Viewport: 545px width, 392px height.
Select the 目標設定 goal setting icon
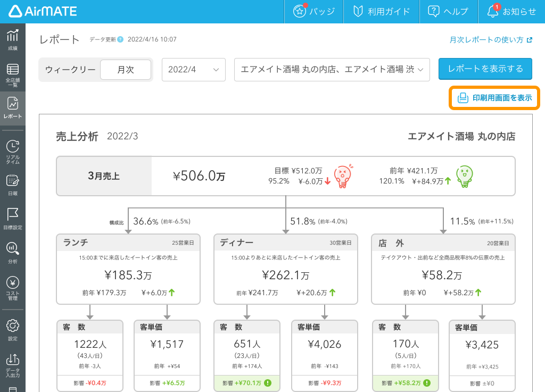13,218
